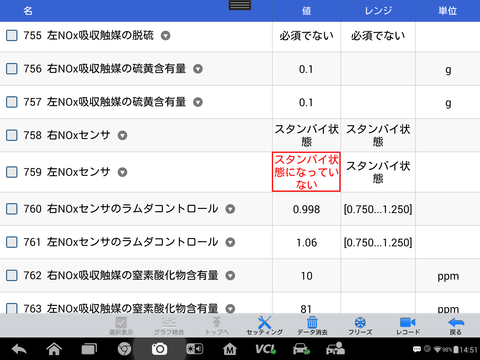This screenshot has height=360, width=480.
Task: Expand dropdown arrow of row 763
Action: (230, 309)
